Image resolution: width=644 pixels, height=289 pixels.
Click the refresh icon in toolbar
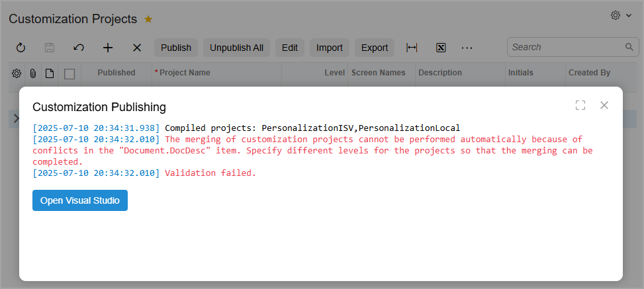21,48
